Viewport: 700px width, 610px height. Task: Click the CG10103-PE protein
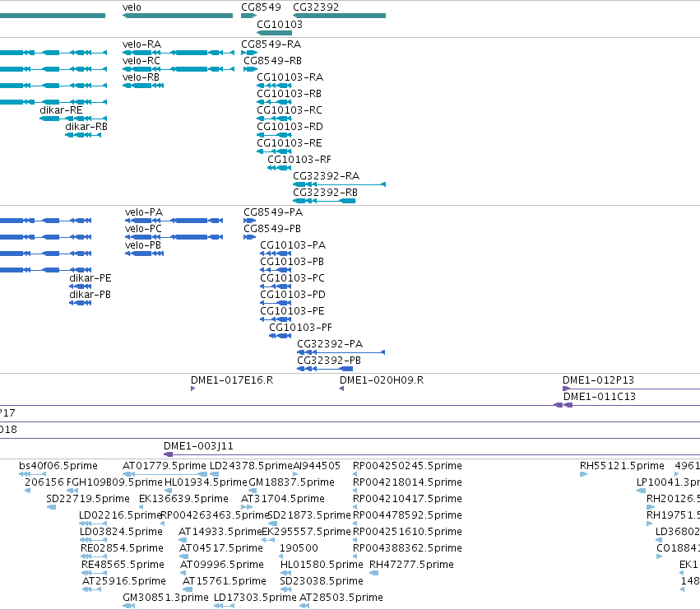pos(276,319)
